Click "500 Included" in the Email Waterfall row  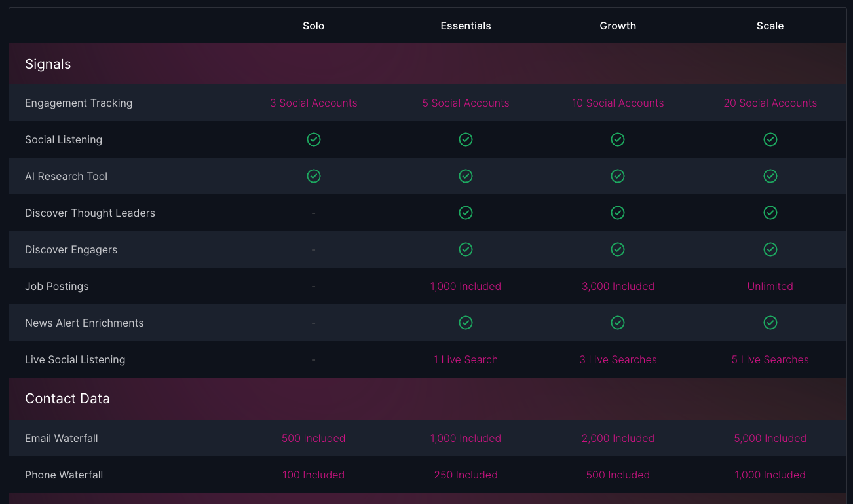tap(314, 438)
